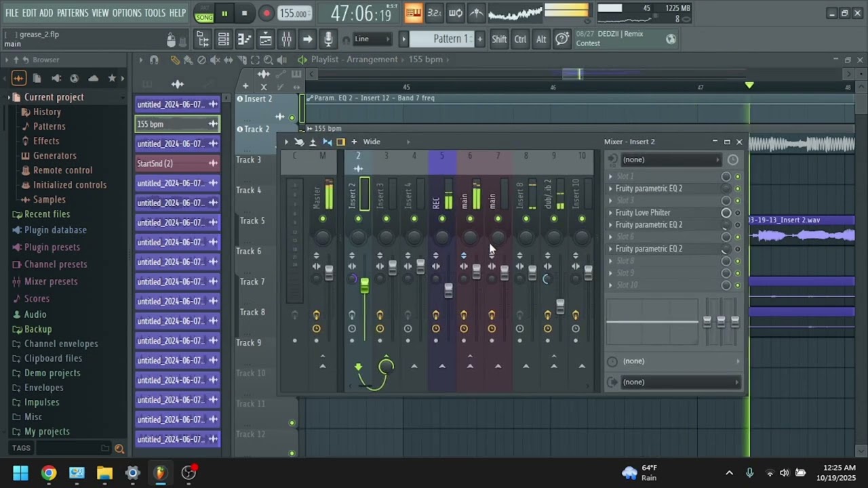Select the pencil draw tool in playlist
This screenshot has width=868, height=488.
pyautogui.click(x=175, y=60)
